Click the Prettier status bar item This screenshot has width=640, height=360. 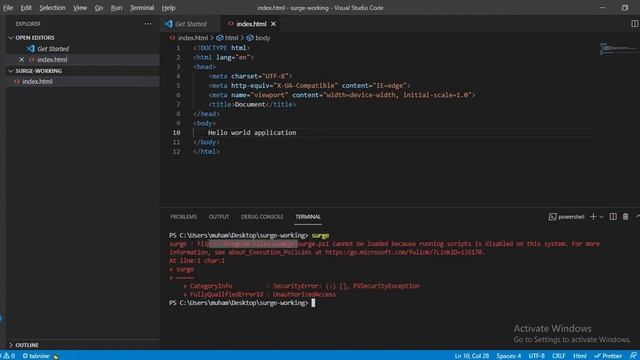[x=608, y=356]
